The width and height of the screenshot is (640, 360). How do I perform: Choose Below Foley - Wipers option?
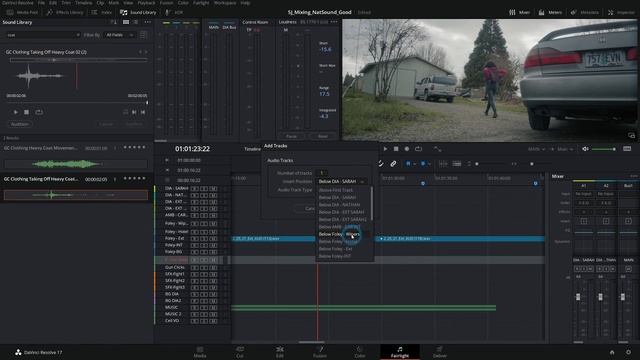[339, 234]
